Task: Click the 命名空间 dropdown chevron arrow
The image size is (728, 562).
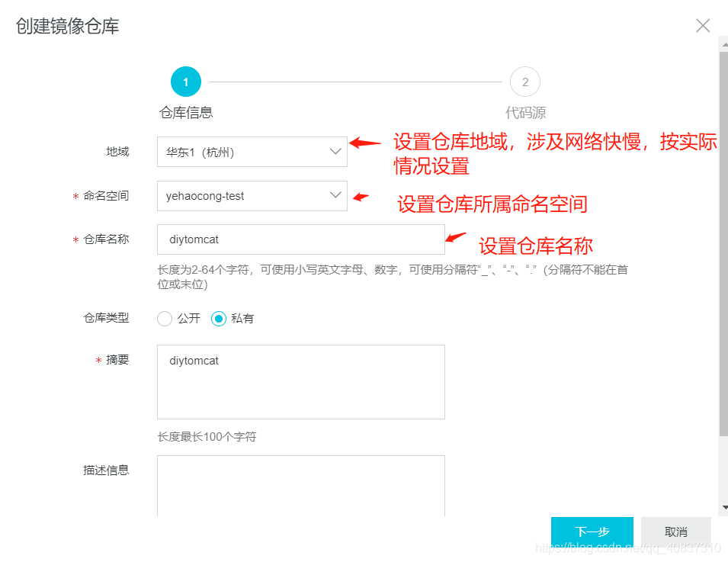Action: pyautogui.click(x=336, y=196)
